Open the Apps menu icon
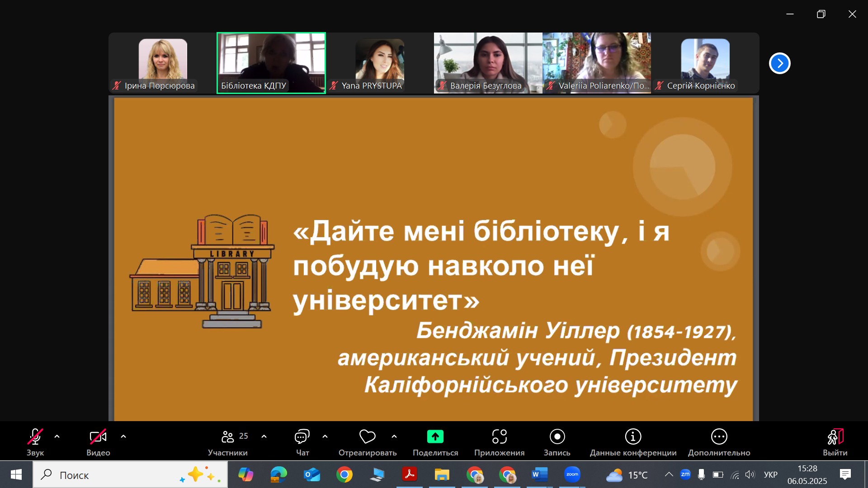The width and height of the screenshot is (868, 488). tap(499, 437)
